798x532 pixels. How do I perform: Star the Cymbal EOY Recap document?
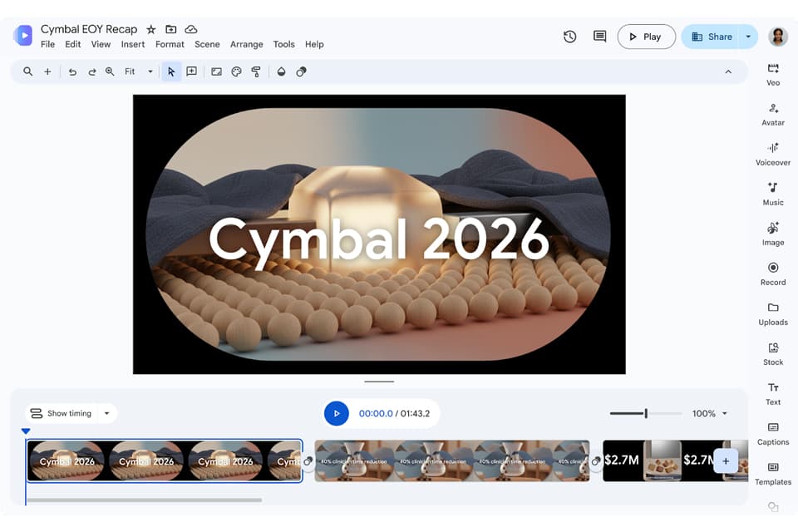[x=150, y=30]
